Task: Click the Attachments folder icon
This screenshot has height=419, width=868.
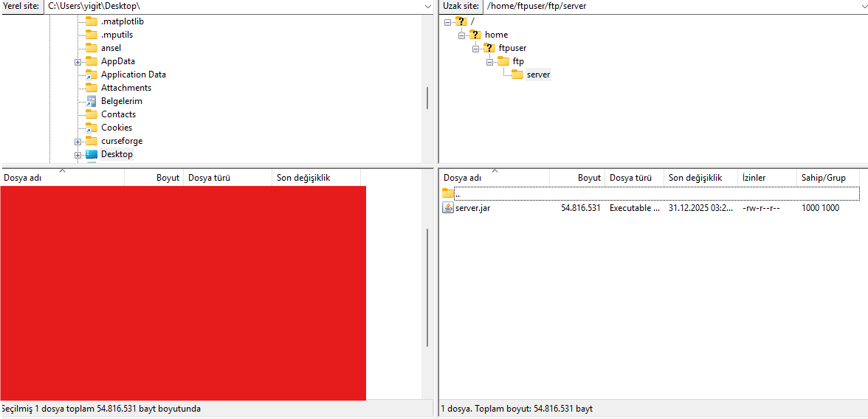Action: tap(92, 88)
